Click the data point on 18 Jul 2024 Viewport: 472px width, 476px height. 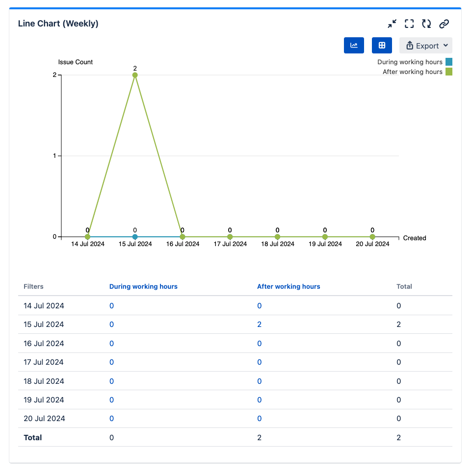coord(277,237)
